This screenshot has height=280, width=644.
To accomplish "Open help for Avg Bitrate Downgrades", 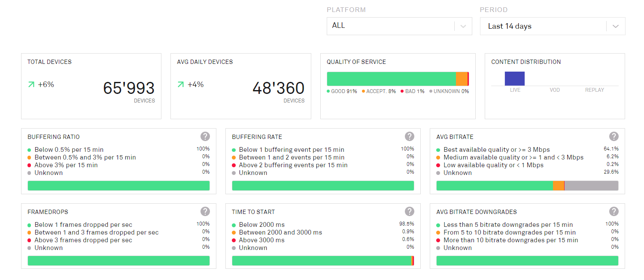I will coord(614,211).
